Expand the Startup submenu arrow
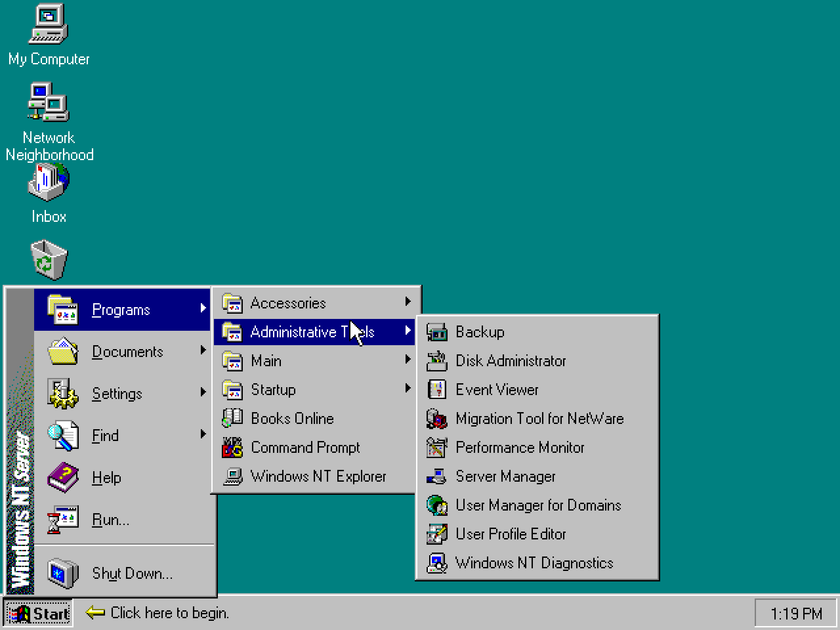Image resolution: width=840 pixels, height=630 pixels. pos(408,388)
